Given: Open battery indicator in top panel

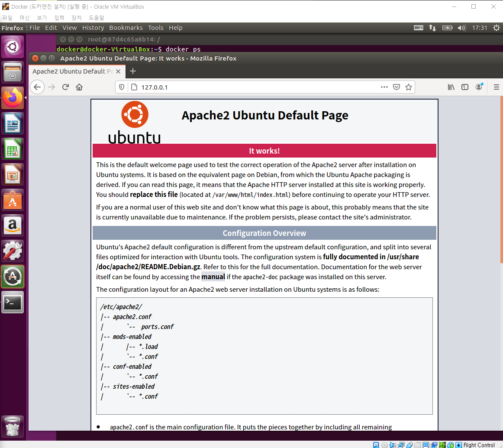Looking at the screenshot, I should 447,28.
